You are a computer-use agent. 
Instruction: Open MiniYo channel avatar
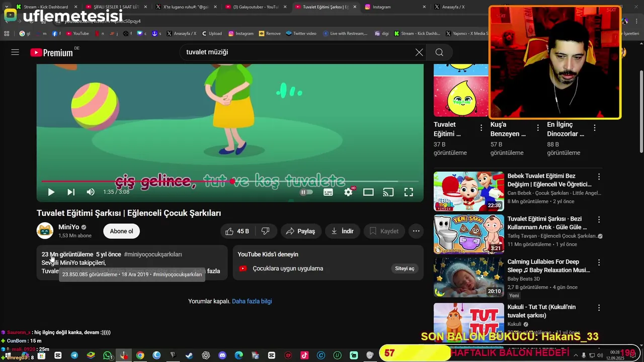pos(45,231)
